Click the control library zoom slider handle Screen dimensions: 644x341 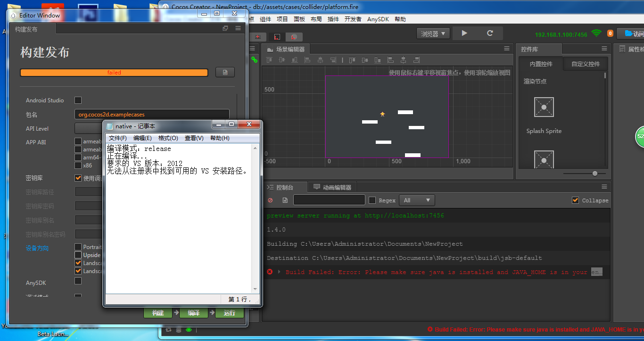click(x=595, y=174)
